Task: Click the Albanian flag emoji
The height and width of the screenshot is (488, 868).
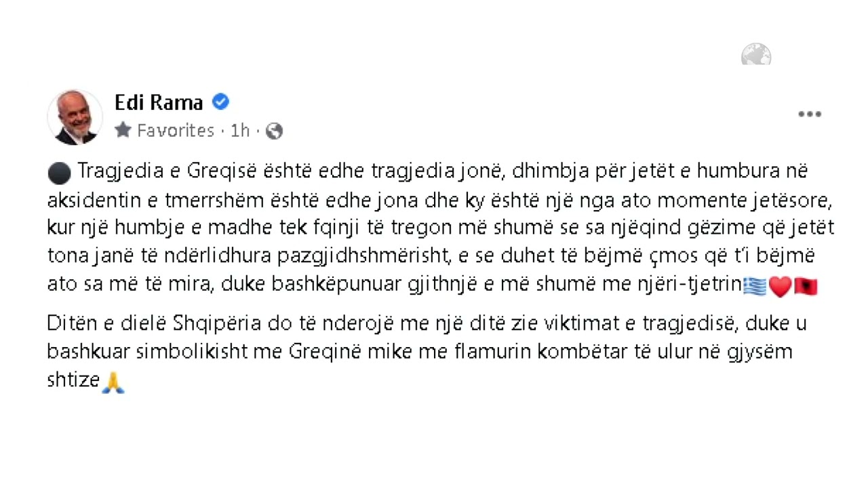Action: 806,287
